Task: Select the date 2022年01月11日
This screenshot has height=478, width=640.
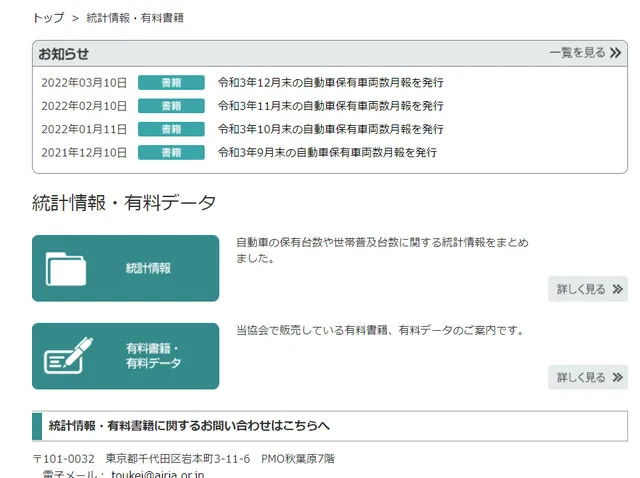Action: 84,129
